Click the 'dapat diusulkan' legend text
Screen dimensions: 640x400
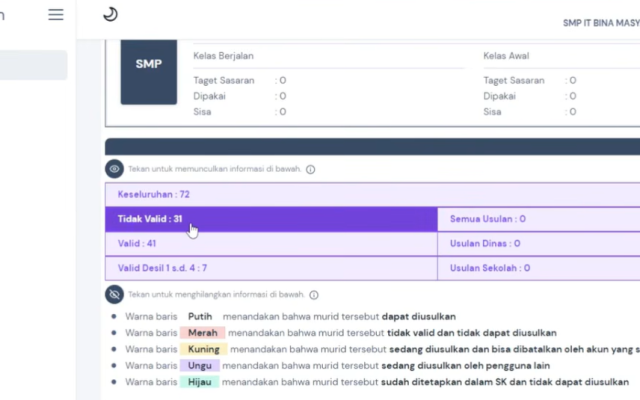click(x=419, y=316)
